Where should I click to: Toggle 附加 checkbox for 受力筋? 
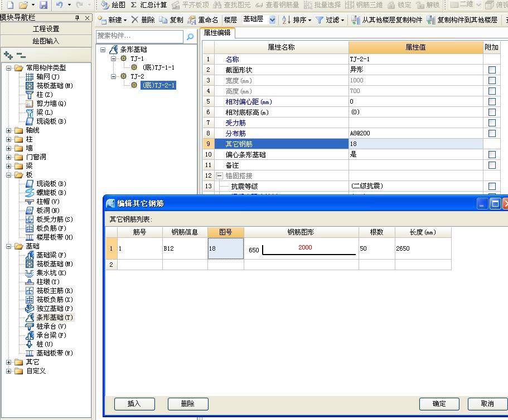(492, 123)
